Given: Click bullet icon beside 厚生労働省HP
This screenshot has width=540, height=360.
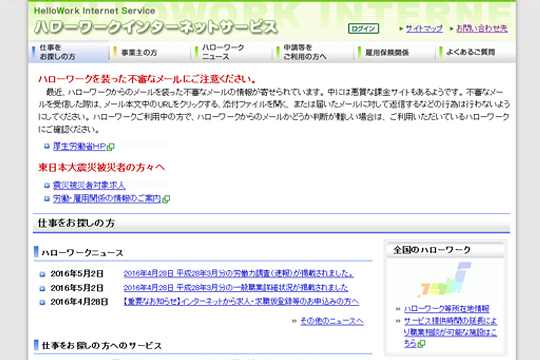Looking at the screenshot, I should pos(47,147).
